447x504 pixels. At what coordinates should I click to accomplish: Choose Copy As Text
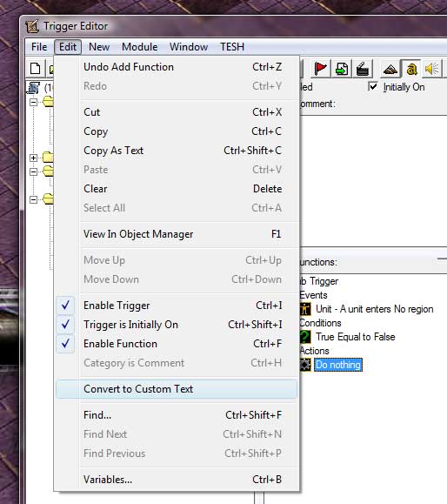tap(176, 151)
